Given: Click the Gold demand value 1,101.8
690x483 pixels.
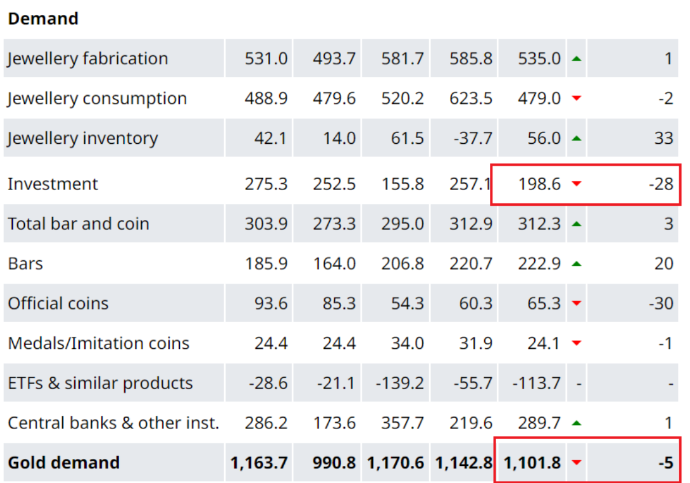Looking at the screenshot, I should (533, 463).
